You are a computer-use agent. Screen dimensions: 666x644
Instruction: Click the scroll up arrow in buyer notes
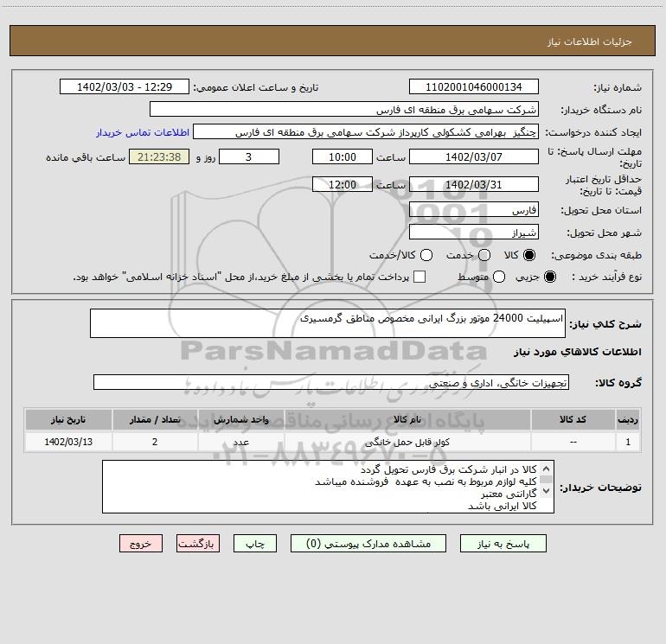tap(547, 469)
